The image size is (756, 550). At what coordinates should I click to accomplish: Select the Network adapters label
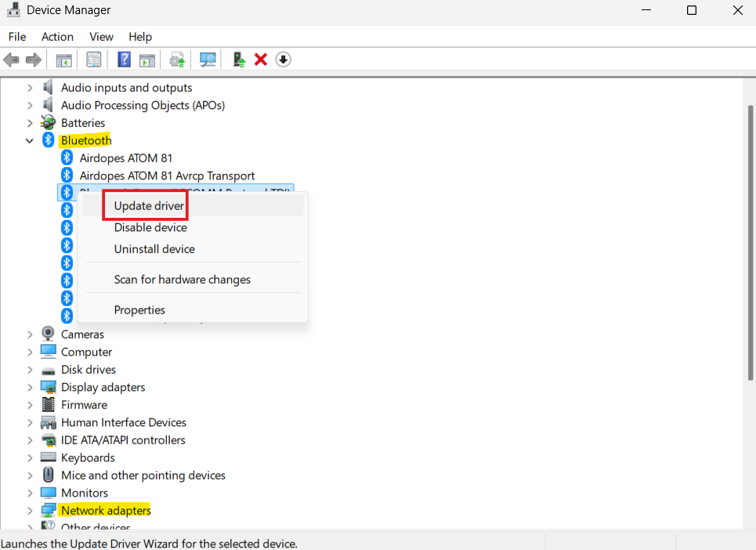(106, 511)
